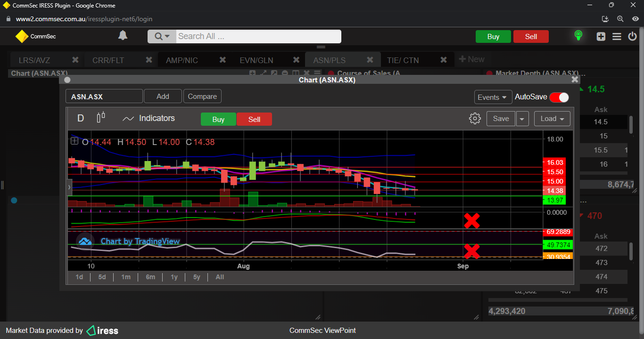Click the green lightbulb ideas icon
Viewport: 644px width, 339px height.
[x=578, y=36]
